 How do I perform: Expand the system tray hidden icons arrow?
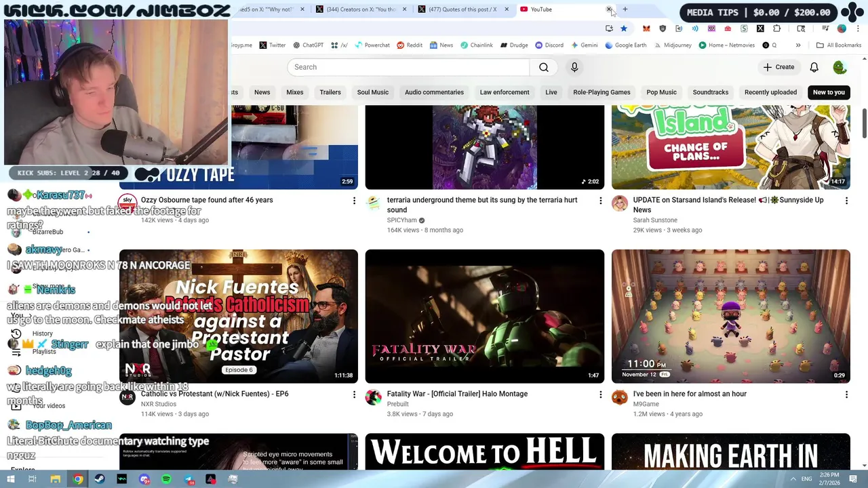tap(793, 479)
